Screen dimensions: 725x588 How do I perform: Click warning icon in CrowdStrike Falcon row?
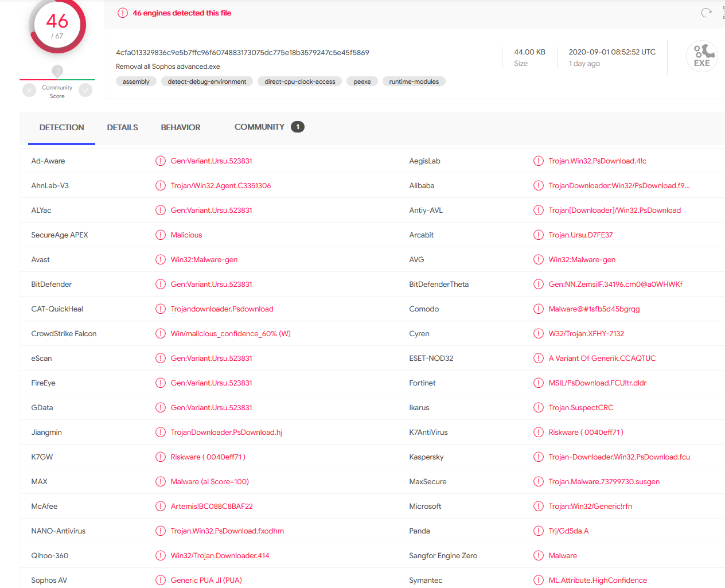[x=161, y=333]
